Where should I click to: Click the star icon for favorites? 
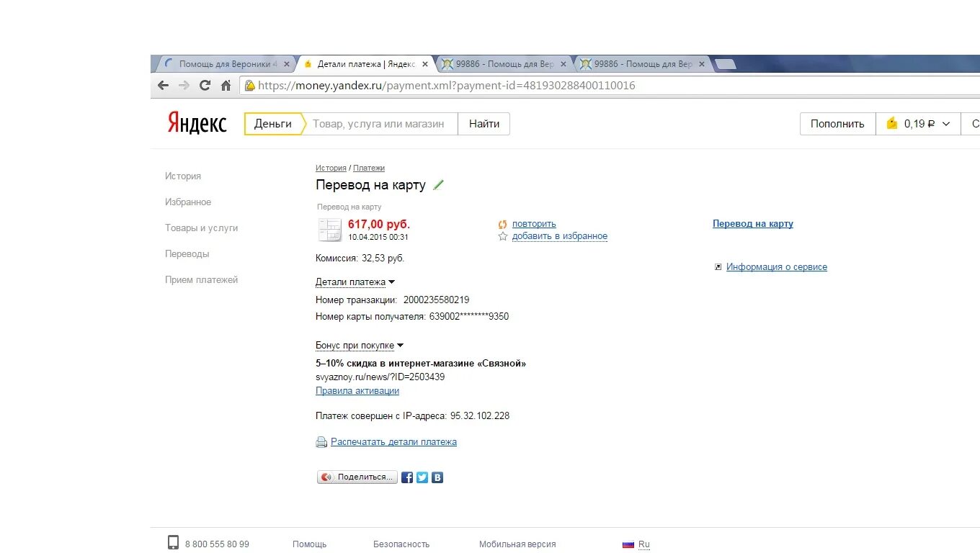point(503,236)
